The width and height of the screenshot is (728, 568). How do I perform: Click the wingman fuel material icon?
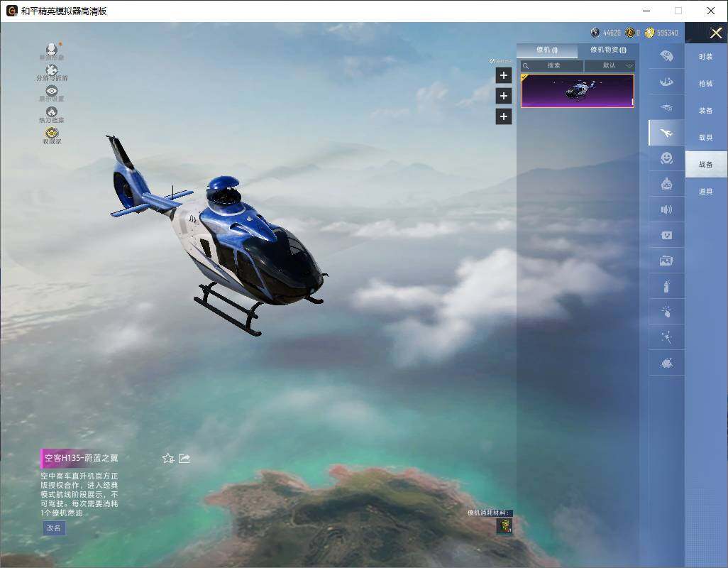[x=504, y=526]
